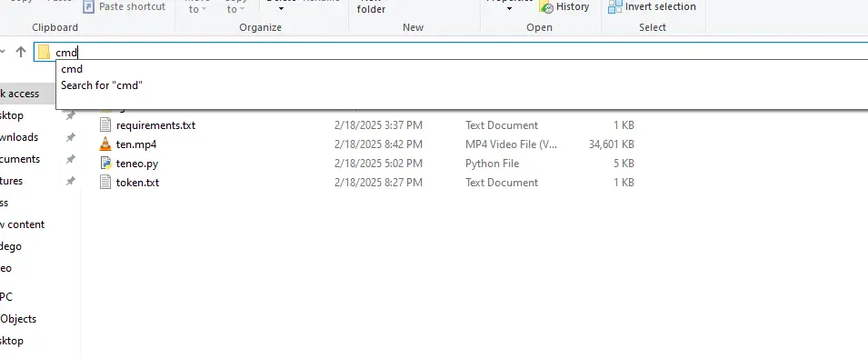Select the file named teneo.py
Screen dimensions: 868x358
click(137, 164)
